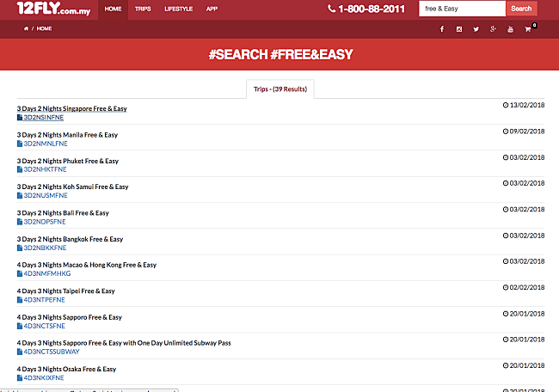Click document icon next to 4D3NKIXFNE
Screen dimensions: 559x392
[x=20, y=377]
